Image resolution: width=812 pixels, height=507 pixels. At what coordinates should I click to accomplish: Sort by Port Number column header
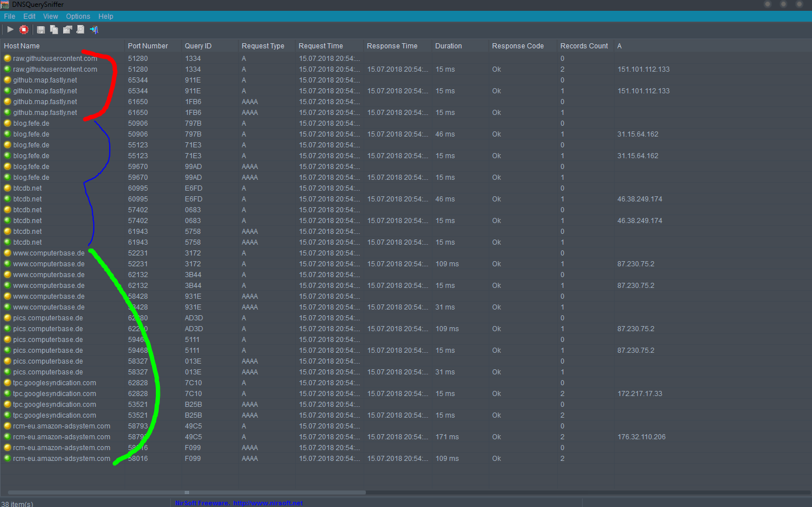pyautogui.click(x=153, y=46)
